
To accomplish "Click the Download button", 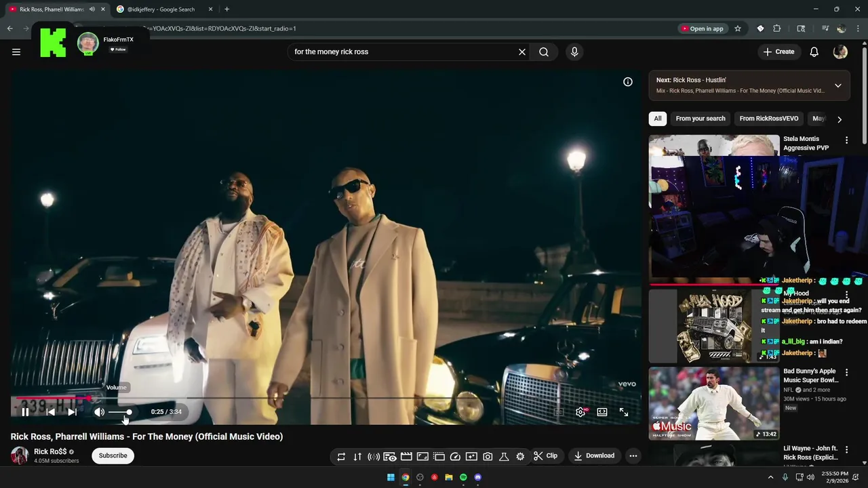I will 594,456.
